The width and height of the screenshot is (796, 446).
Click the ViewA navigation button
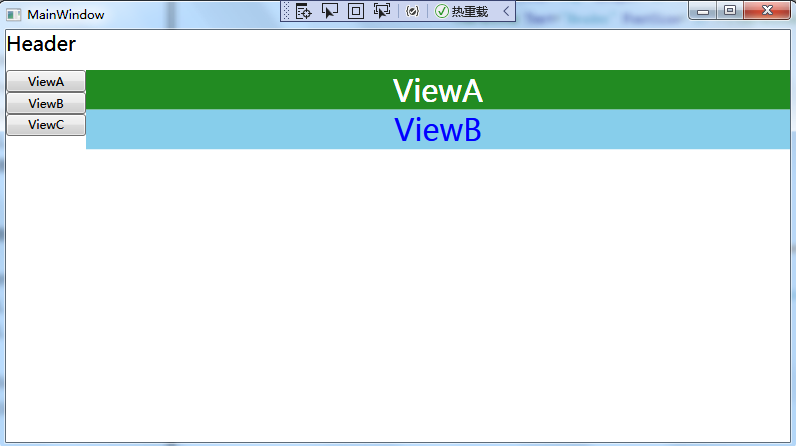46,81
